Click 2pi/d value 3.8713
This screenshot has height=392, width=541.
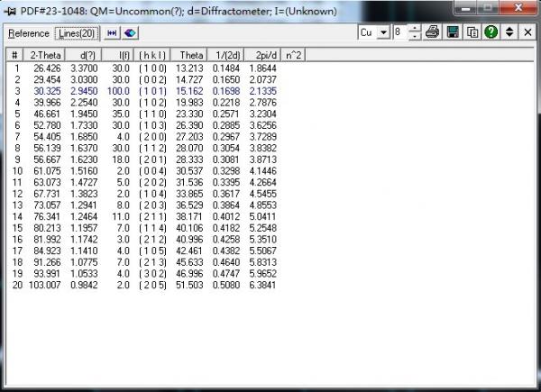(263, 160)
